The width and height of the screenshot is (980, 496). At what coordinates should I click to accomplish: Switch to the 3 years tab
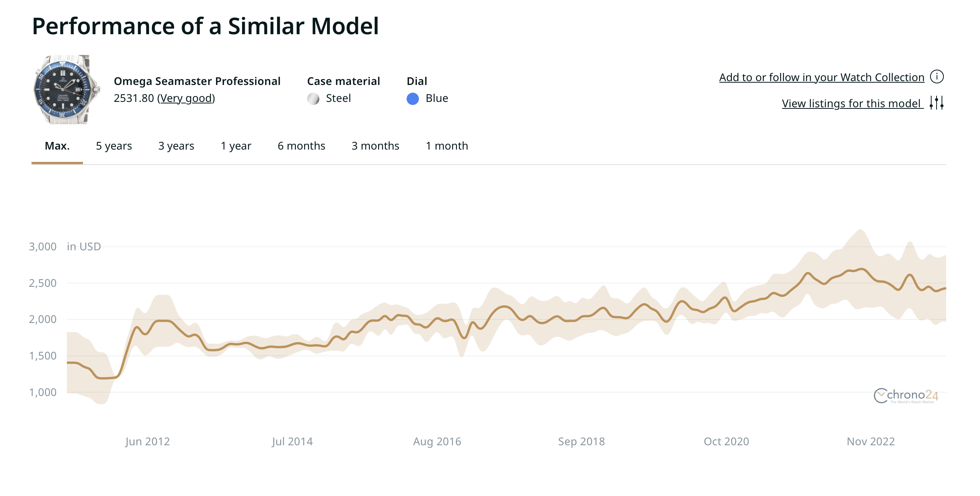click(176, 146)
